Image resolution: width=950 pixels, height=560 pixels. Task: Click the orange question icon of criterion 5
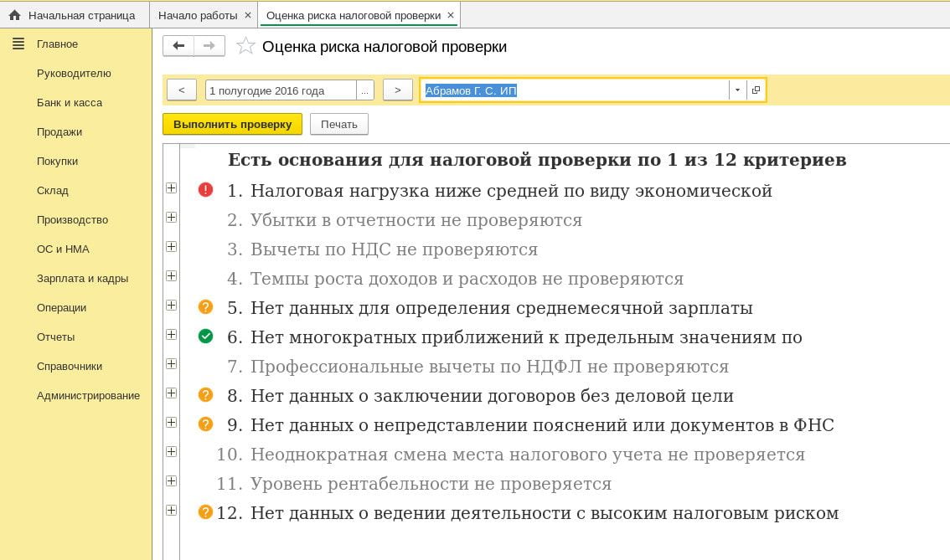point(205,307)
